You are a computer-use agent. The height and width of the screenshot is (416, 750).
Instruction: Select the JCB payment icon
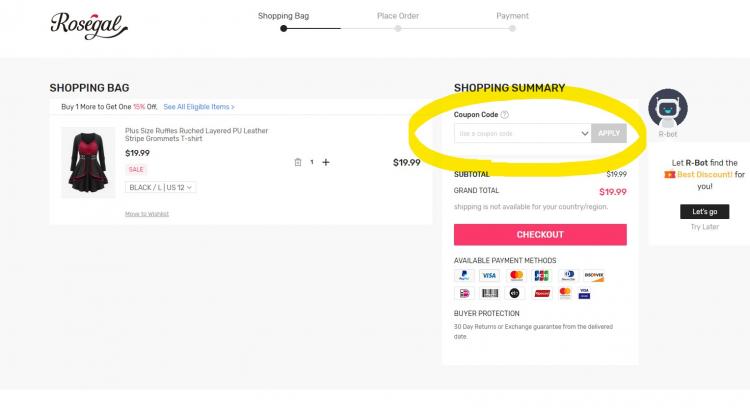[541, 275]
